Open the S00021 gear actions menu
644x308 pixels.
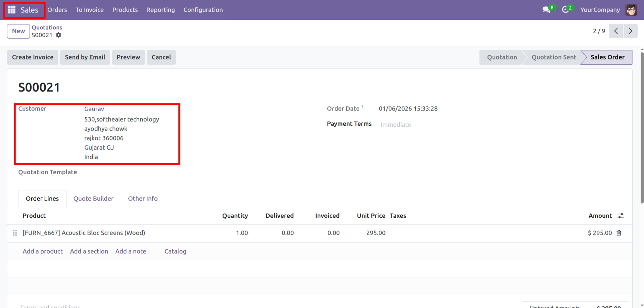[59, 35]
